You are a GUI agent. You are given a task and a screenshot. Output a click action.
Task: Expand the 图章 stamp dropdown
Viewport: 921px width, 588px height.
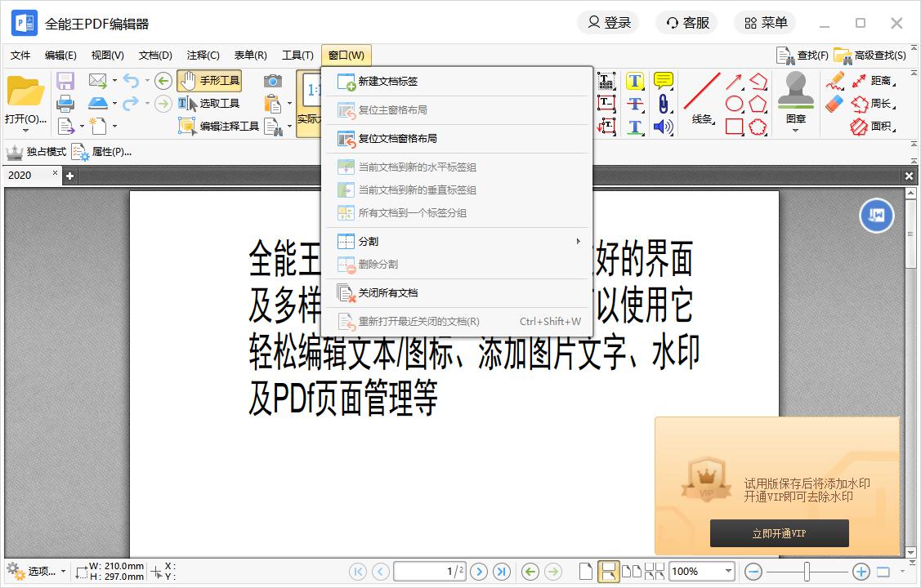coord(795,131)
